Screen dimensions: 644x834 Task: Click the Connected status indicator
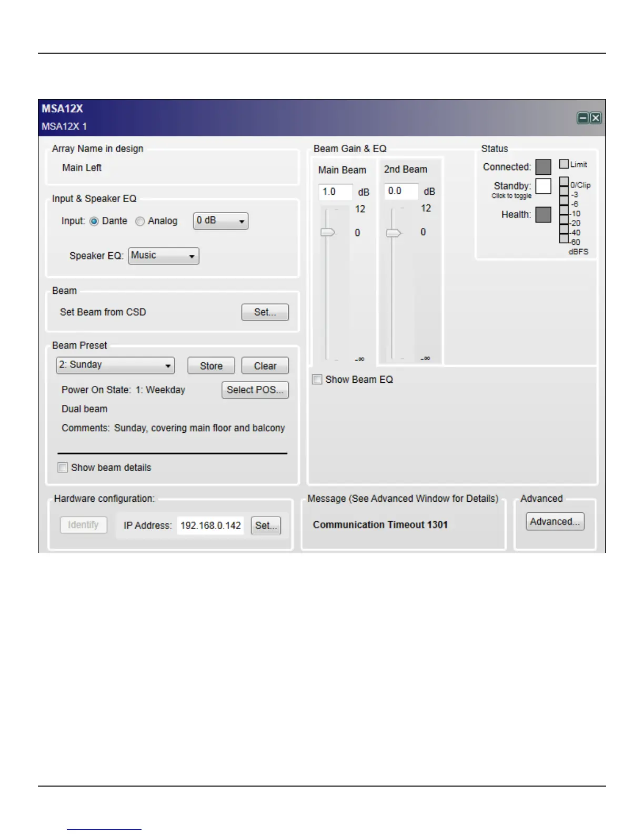pyautogui.click(x=544, y=167)
